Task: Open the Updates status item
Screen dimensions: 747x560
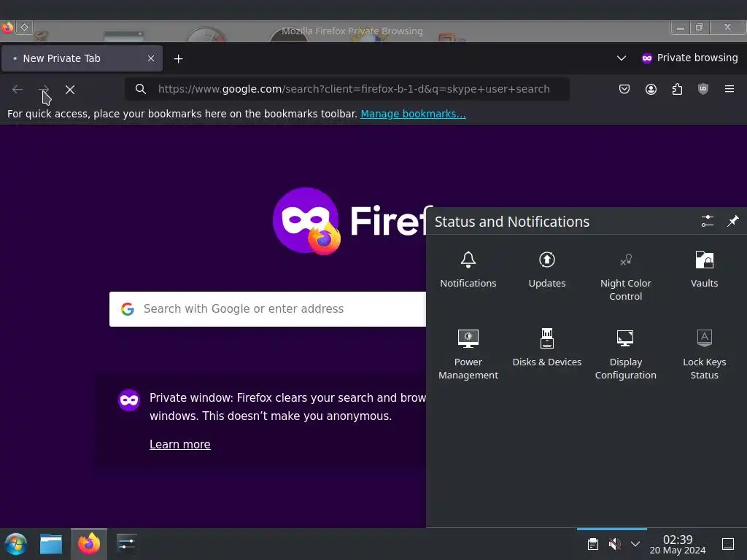Action: [546, 270]
